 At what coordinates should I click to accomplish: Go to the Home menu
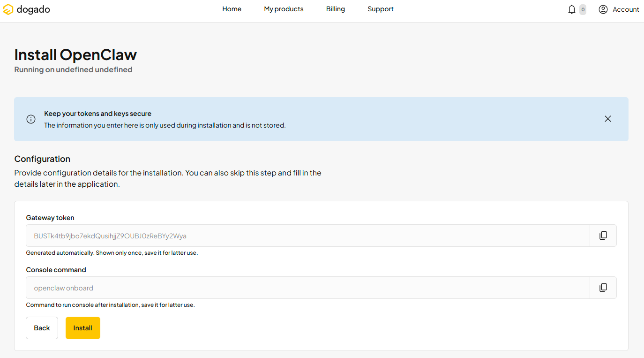[x=232, y=9]
